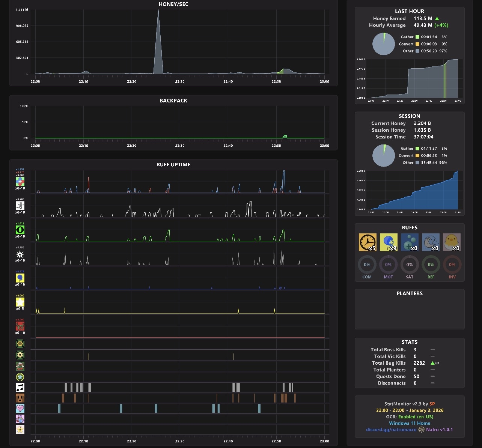Viewport: 482px width, 448px height.
Task: Click the green bump in Backpack chart
Action: click(285, 136)
